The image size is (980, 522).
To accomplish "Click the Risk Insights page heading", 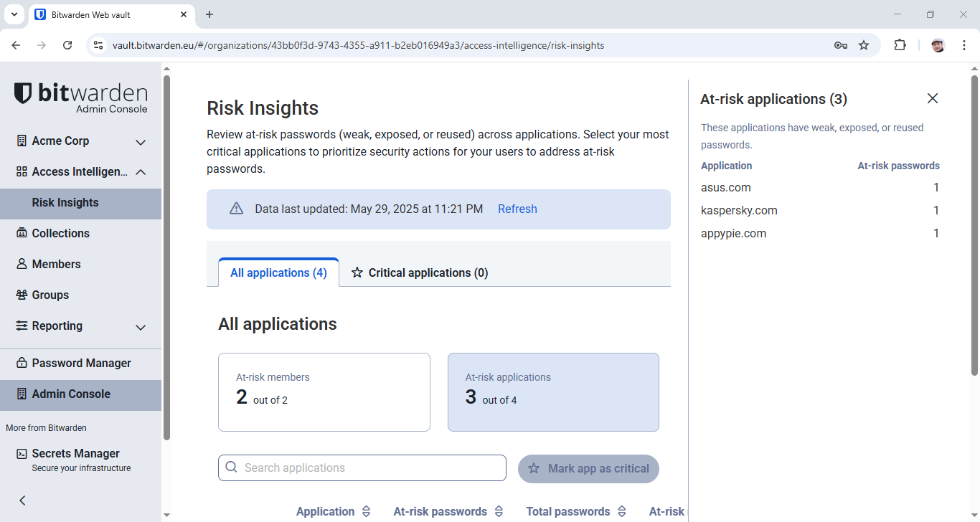I will pyautogui.click(x=263, y=108).
